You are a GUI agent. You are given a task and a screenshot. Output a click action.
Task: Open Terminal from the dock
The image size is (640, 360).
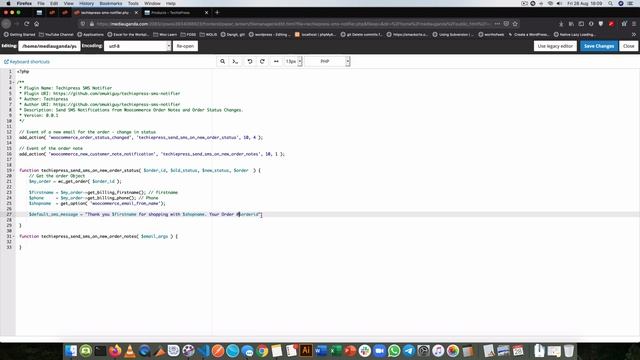click(x=100, y=351)
